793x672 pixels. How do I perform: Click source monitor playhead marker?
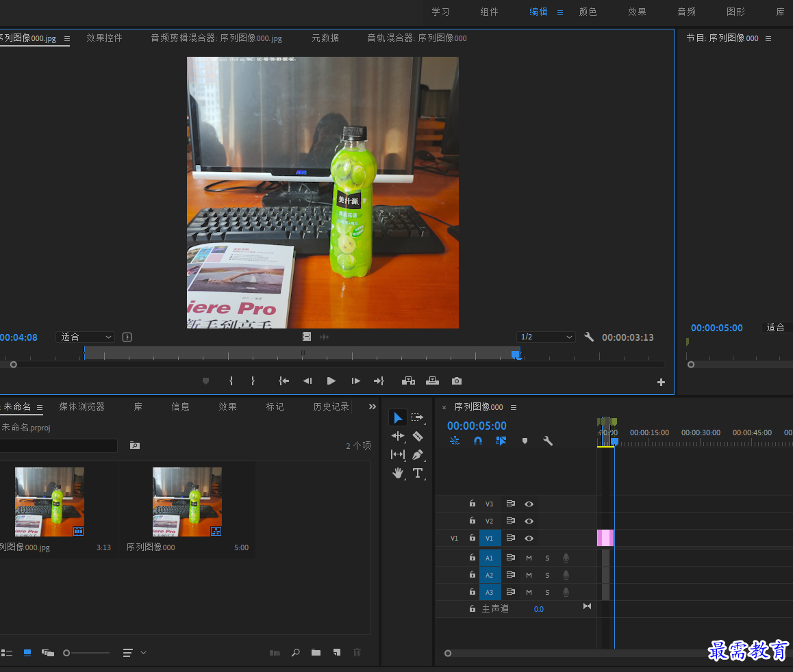coord(516,354)
